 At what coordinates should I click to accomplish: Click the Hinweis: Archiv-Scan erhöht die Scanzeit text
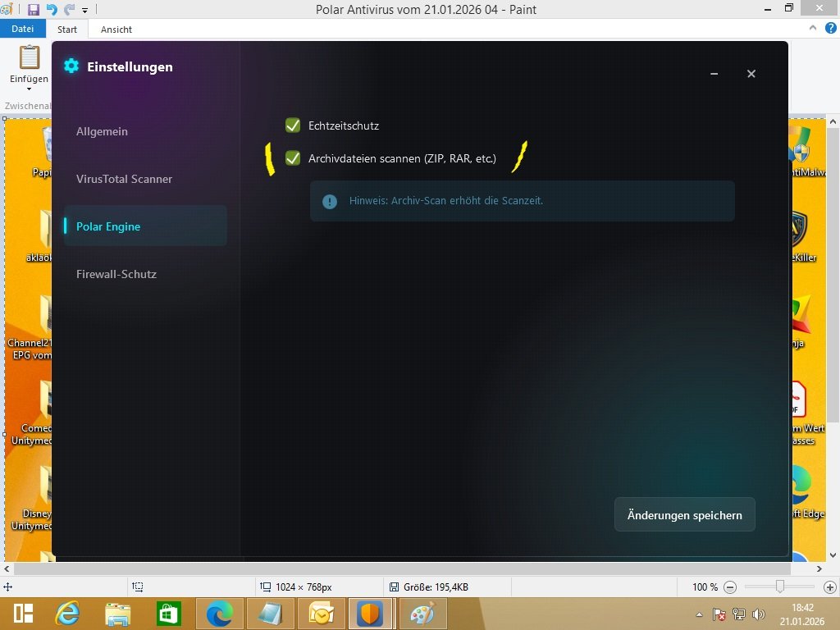(x=445, y=201)
